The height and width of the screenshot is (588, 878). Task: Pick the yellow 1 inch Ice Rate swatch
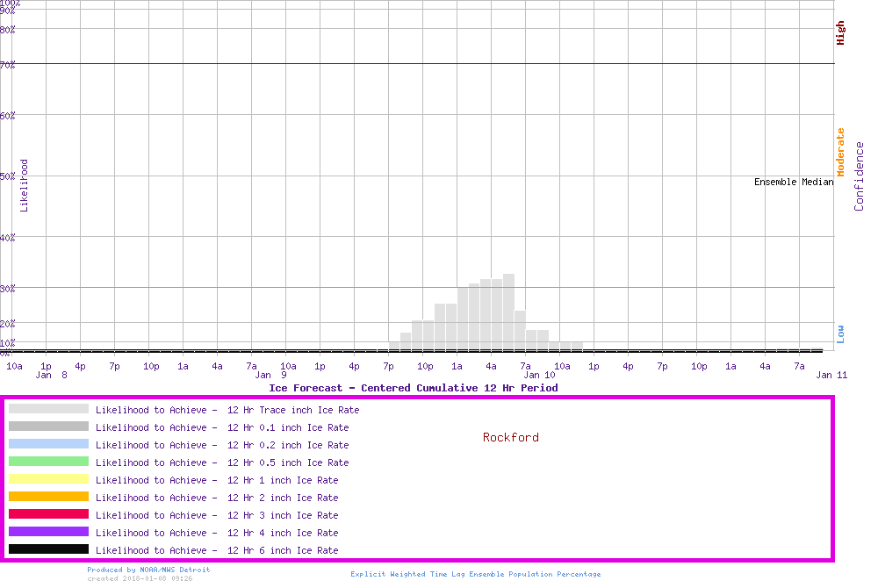click(x=48, y=479)
